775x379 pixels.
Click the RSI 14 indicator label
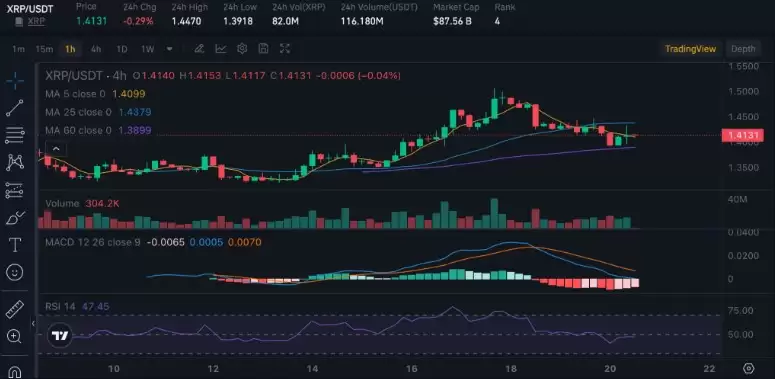tap(60, 307)
